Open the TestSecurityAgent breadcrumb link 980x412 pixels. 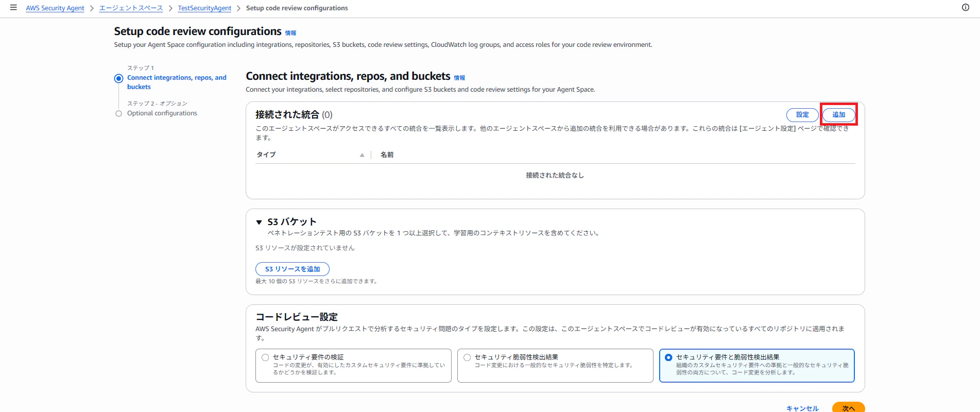tap(204, 8)
